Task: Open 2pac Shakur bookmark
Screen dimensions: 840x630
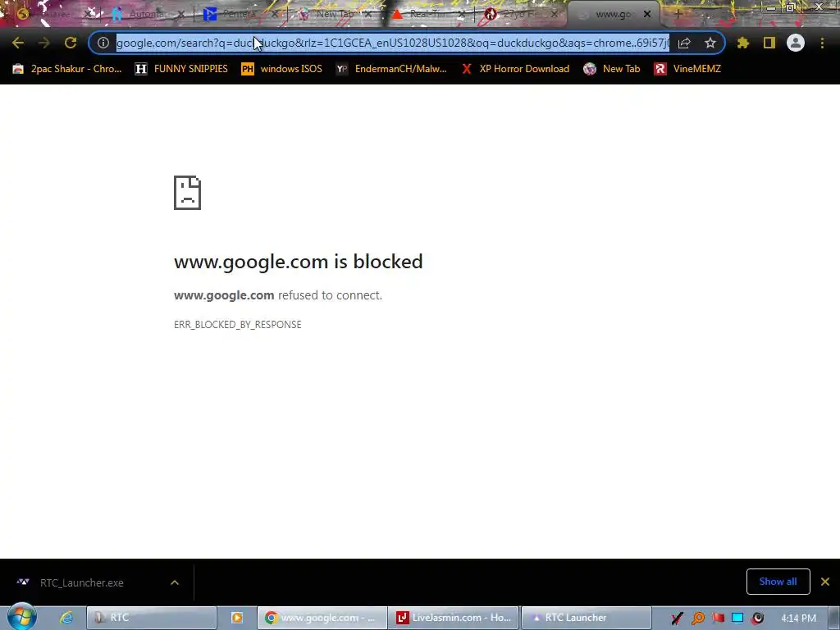Action: (67, 69)
